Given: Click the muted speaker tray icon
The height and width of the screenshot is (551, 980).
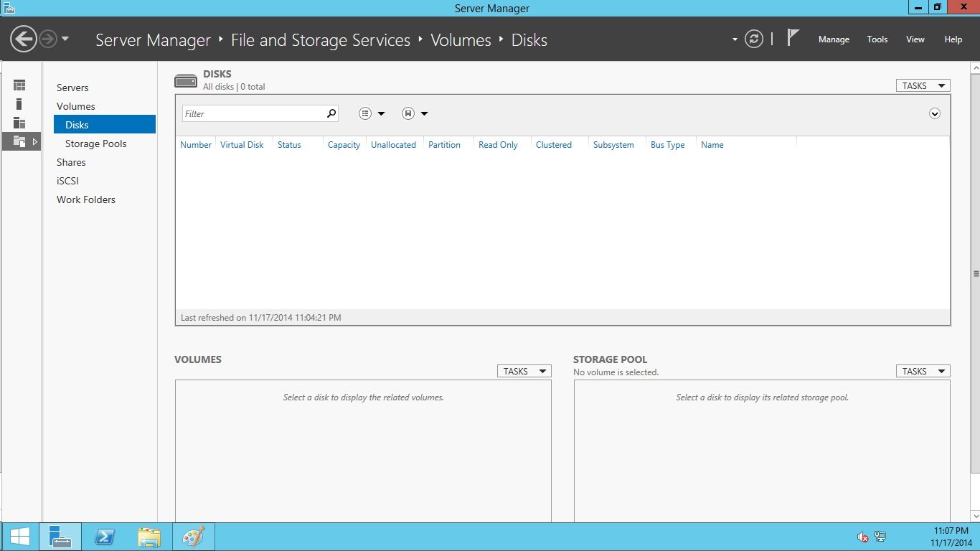Looking at the screenshot, I should pyautogui.click(x=863, y=537).
